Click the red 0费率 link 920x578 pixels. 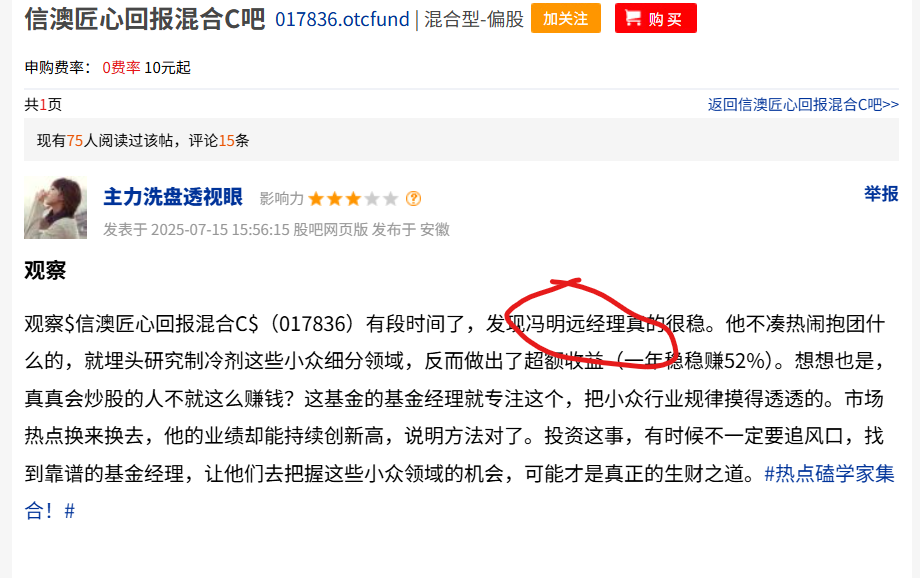pos(121,67)
